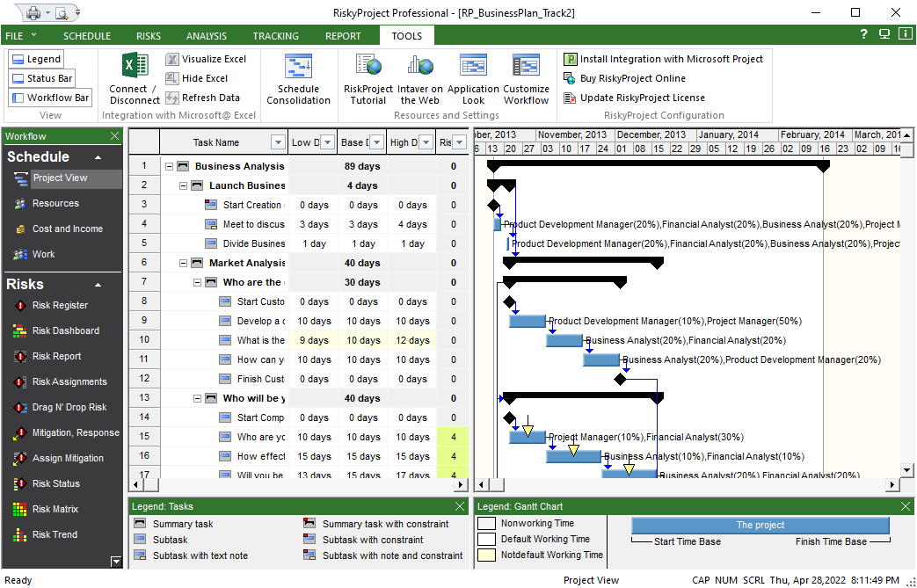The image size is (917, 588).
Task: Switch to the TRACKING ribbon tab
Action: [x=275, y=36]
